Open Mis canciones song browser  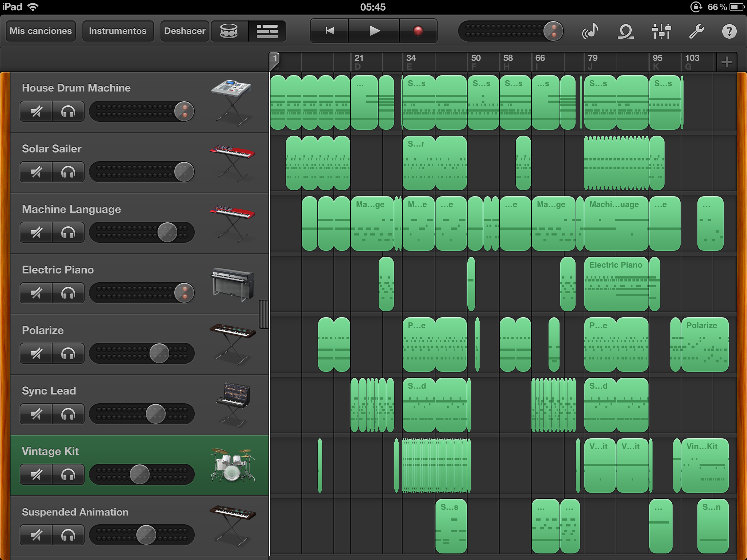41,31
